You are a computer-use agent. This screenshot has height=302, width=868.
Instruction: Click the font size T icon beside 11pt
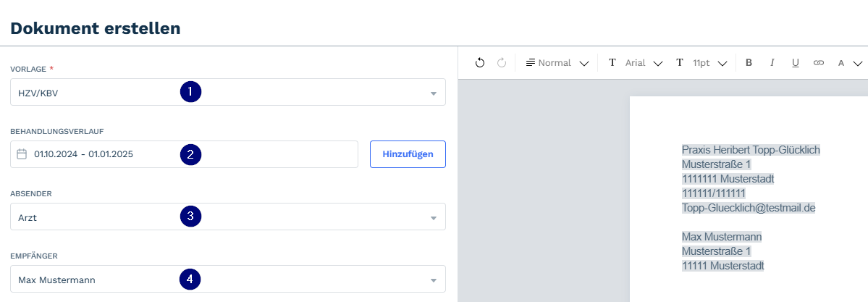679,62
